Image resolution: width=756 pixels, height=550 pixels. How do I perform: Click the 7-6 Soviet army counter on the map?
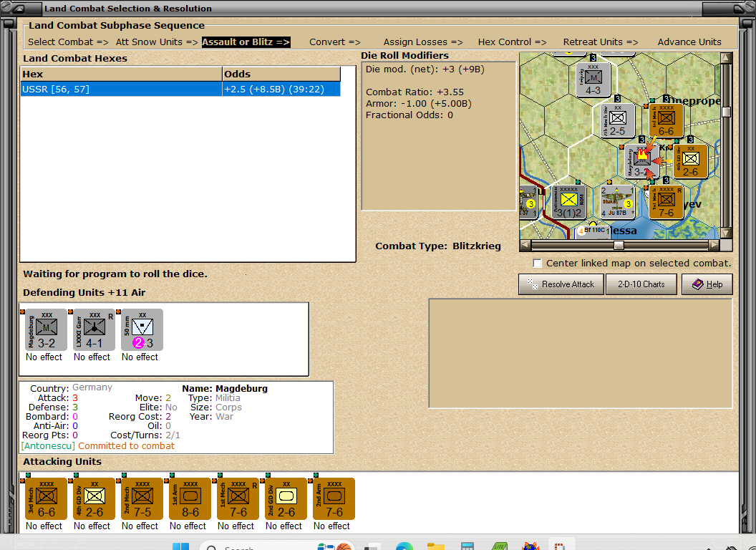tap(666, 202)
